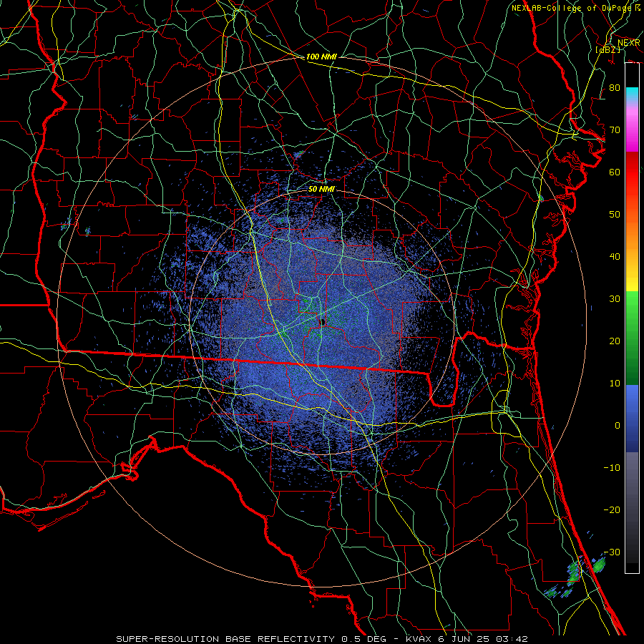This screenshot has width=644, height=644.
Task: Click the 60 value on the dBZ scale
Action: (x=615, y=172)
